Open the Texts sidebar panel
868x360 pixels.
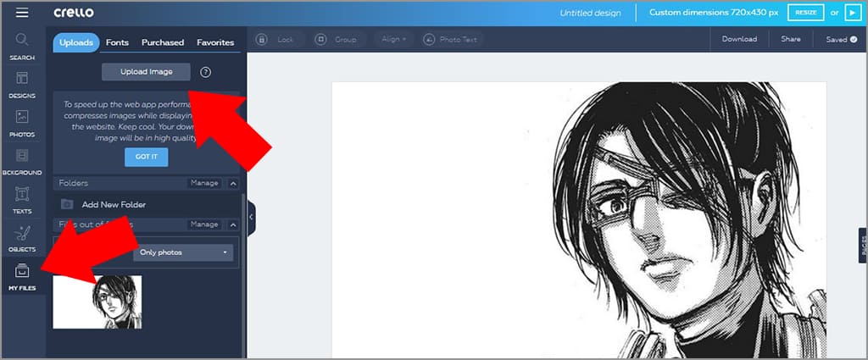coord(22,200)
